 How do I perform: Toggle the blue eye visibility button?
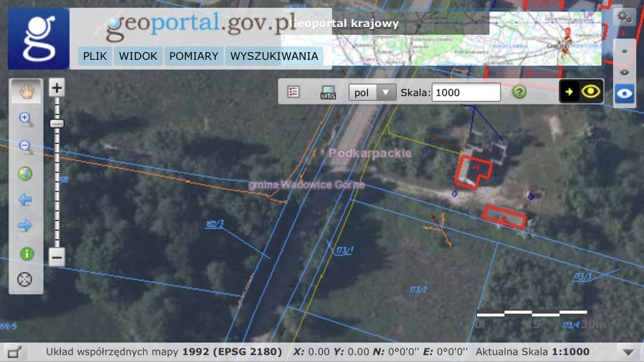(x=624, y=93)
